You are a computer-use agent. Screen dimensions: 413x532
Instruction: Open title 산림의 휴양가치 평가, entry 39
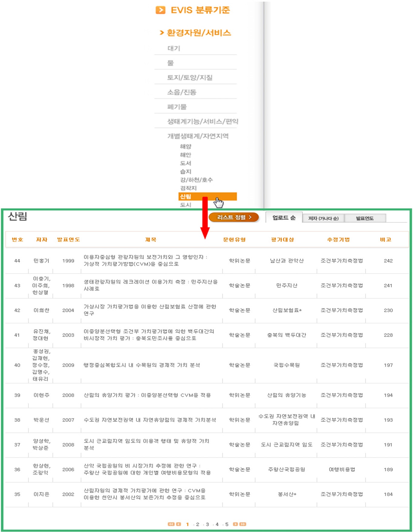coord(147,395)
